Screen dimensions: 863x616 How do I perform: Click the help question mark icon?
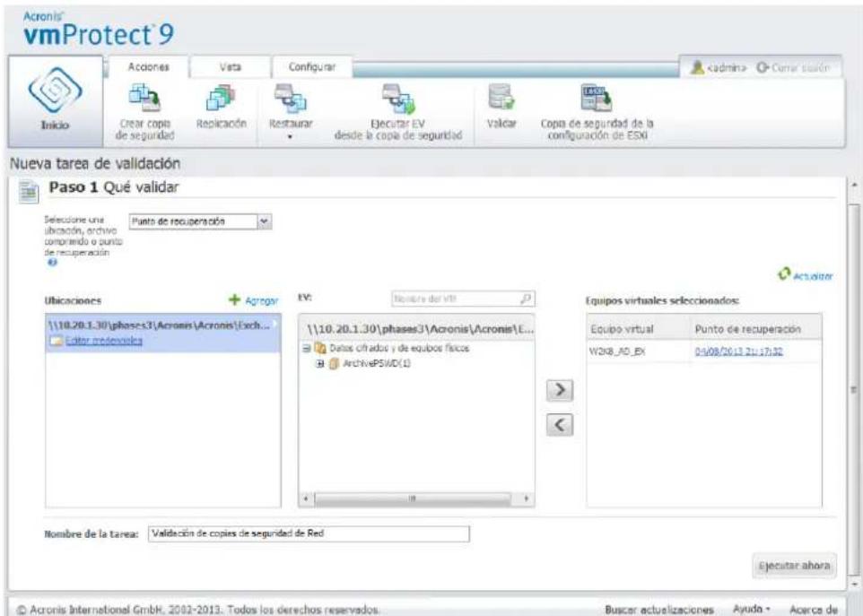pyautogui.click(x=52, y=263)
